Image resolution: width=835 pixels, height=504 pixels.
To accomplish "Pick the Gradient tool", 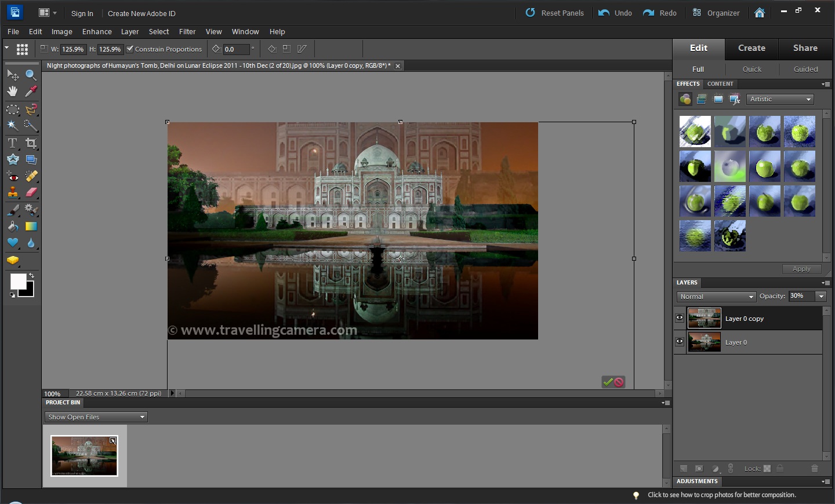I will 31,227.
